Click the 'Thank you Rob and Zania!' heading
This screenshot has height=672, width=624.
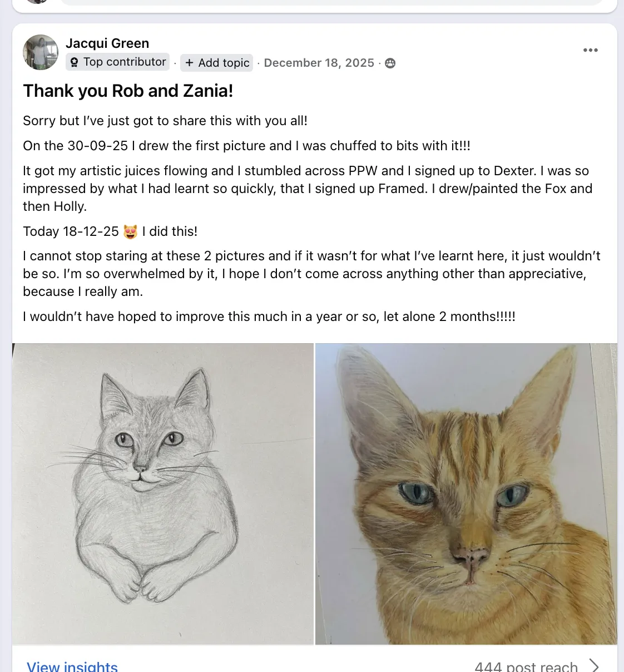128,91
